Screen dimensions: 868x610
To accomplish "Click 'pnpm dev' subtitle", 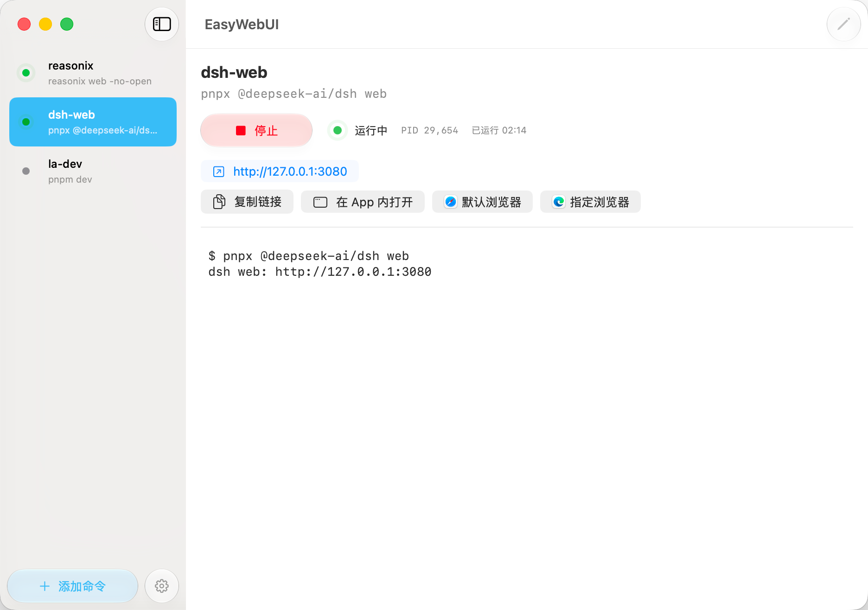I will 70,179.
